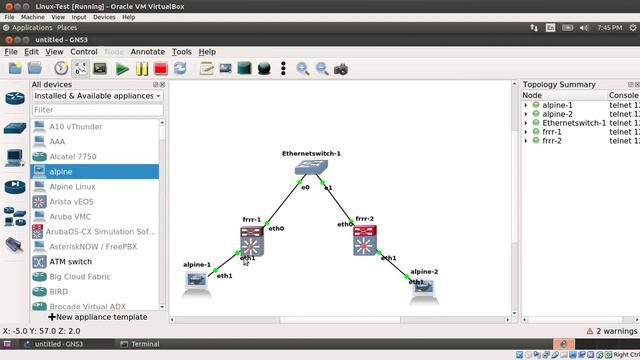Image resolution: width=640 pixels, height=360 pixels.
Task: Select AsteriskNOW / FreePBX entry
Action: coord(95,247)
